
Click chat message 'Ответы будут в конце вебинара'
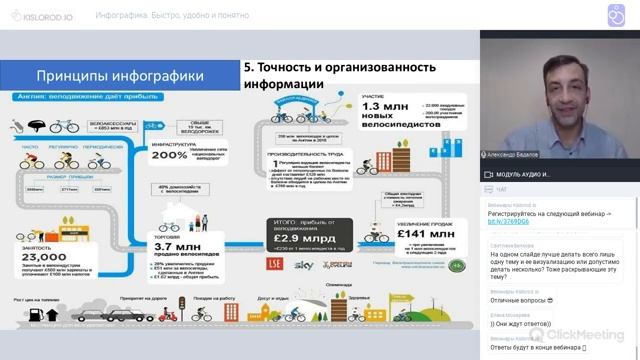pos(538,347)
